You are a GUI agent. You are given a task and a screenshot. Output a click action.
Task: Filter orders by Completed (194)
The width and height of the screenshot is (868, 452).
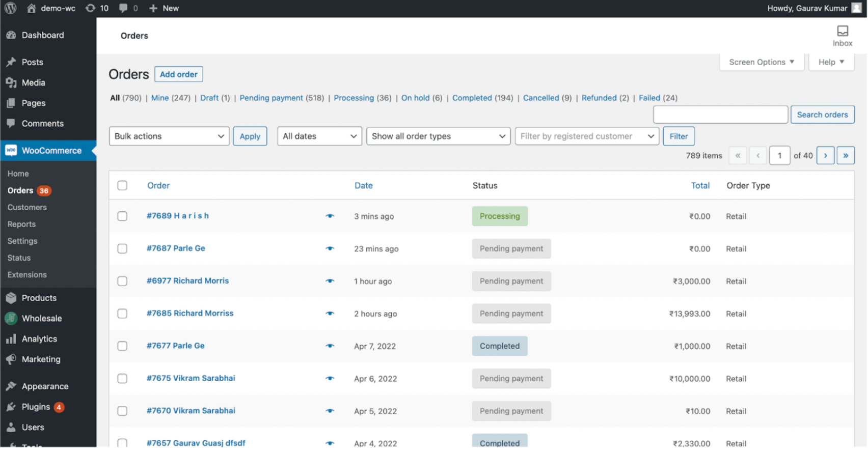point(482,98)
